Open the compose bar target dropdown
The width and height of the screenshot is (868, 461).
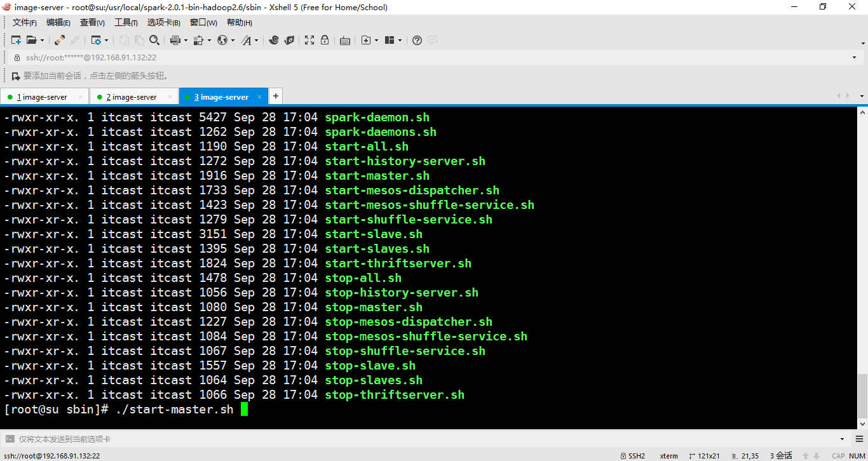coord(843,439)
